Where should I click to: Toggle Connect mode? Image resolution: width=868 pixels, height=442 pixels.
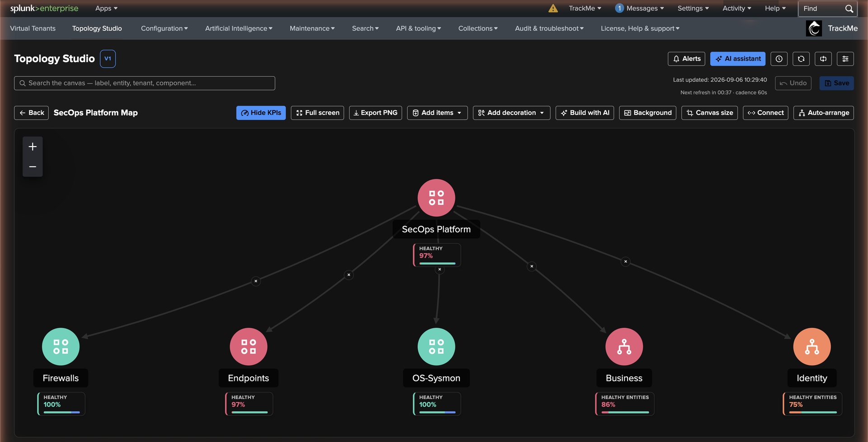765,113
